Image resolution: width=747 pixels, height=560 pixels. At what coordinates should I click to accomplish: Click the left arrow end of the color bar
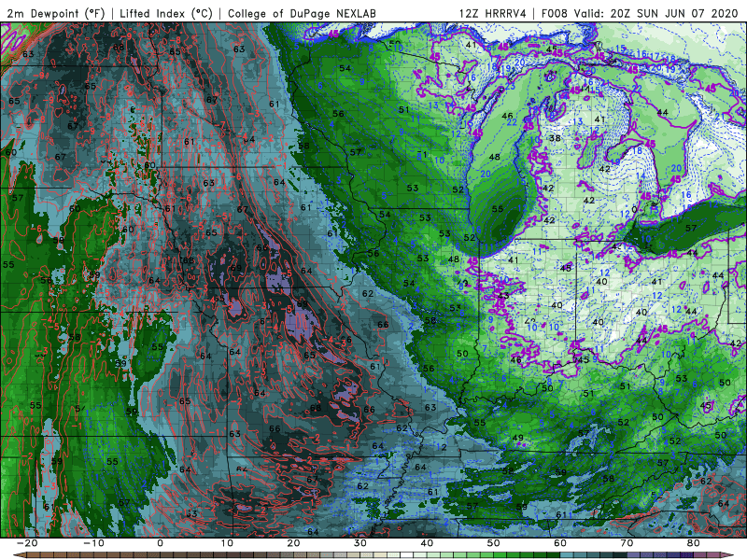(19, 555)
